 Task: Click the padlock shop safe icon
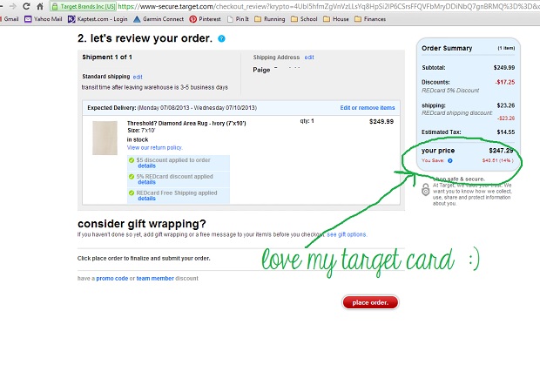(425, 188)
